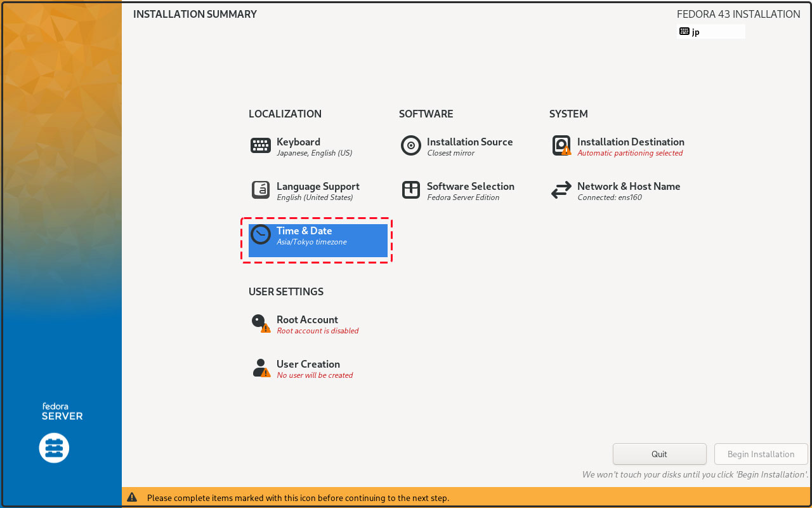Click the Software Selection package icon
812x508 pixels.
tap(411, 190)
